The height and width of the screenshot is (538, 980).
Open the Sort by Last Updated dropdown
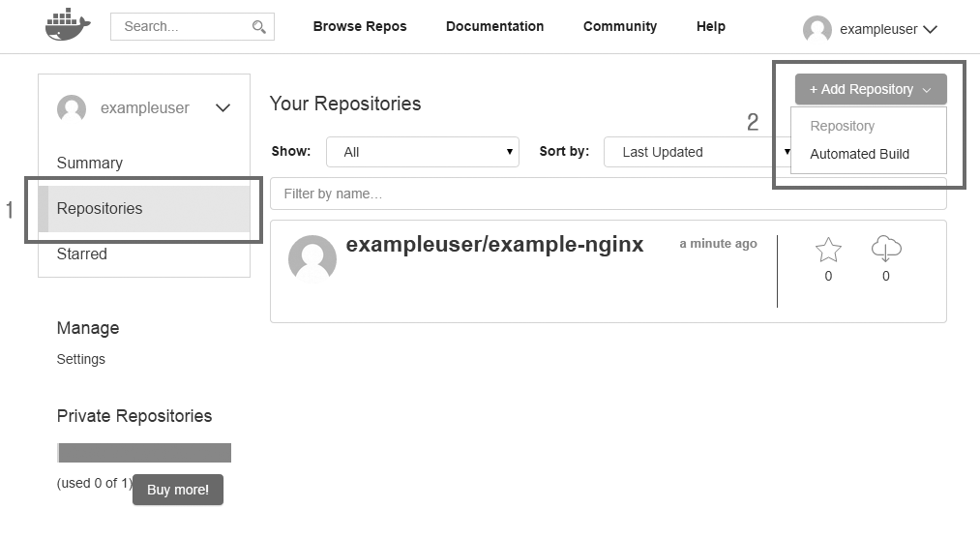(x=698, y=152)
